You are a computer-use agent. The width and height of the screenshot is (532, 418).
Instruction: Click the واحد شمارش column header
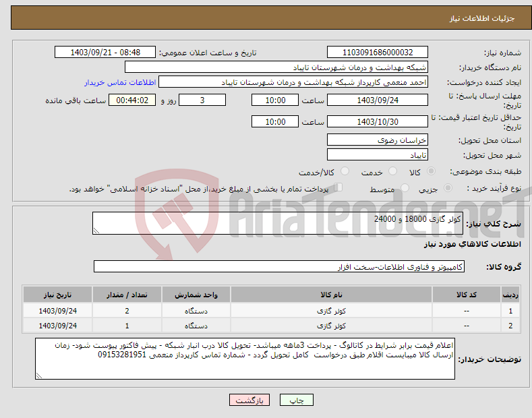pos(196,295)
